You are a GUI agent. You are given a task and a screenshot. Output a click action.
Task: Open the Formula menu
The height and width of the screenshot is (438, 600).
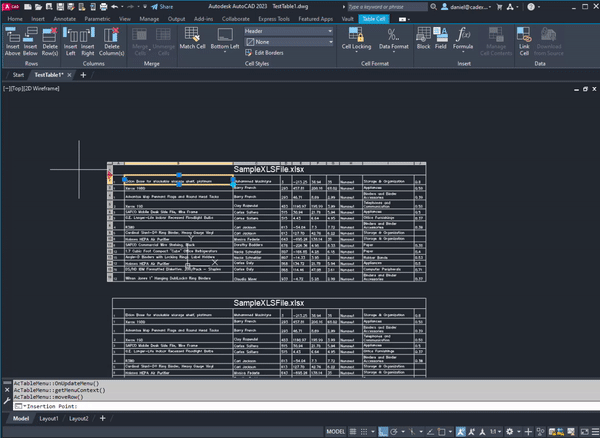463,39
